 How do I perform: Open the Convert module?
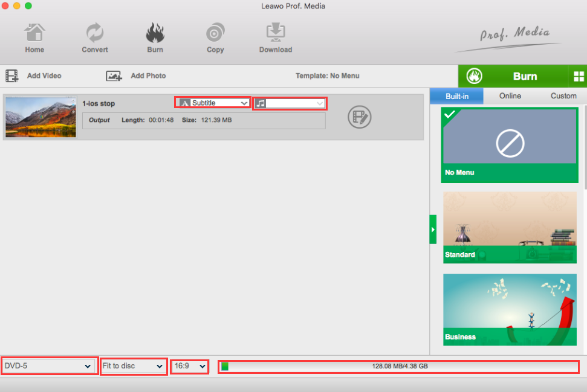coord(95,38)
